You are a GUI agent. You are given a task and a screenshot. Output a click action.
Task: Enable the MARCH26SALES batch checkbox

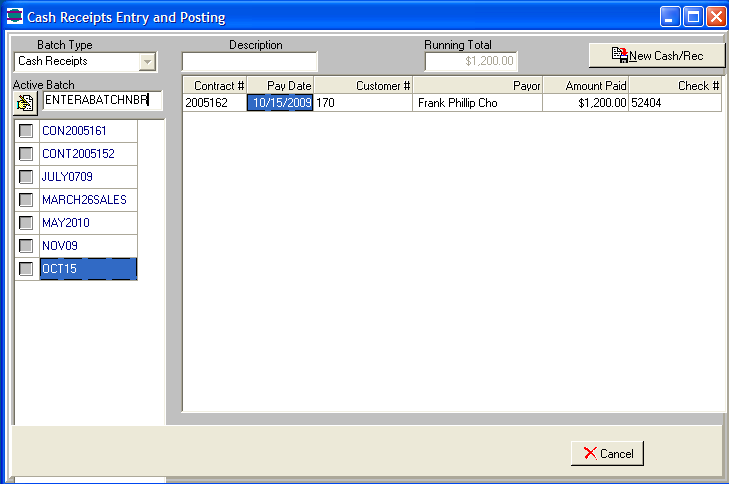[x=26, y=200]
